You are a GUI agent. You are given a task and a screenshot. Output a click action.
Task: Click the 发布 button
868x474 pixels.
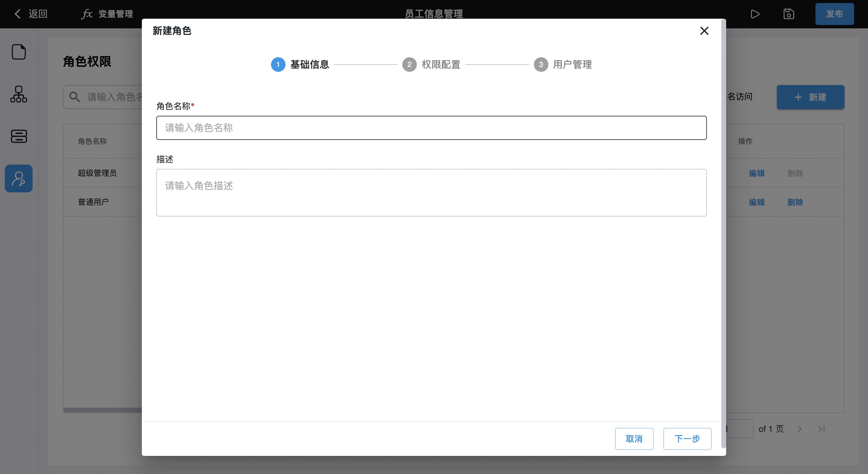click(834, 14)
